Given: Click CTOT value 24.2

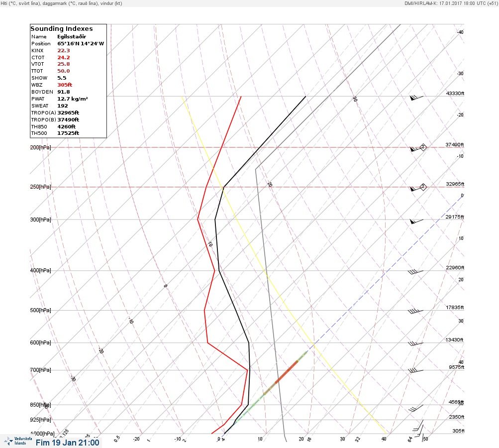Looking at the screenshot, I should (x=64, y=58).
